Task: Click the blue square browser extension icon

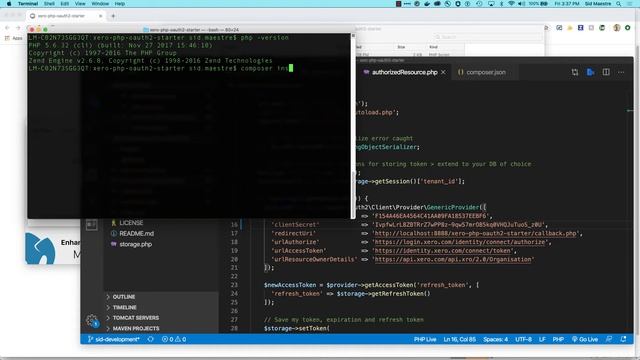Action: [580, 28]
